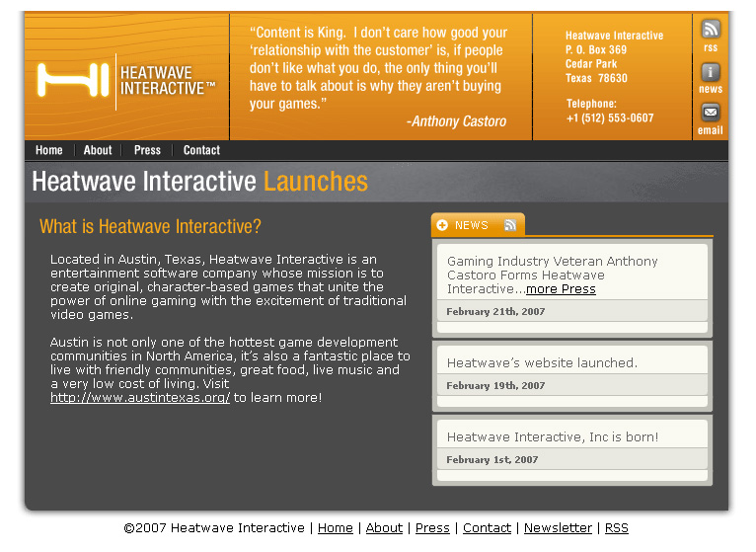Open the footer About link
This screenshot has width=756, height=552.
click(x=384, y=528)
